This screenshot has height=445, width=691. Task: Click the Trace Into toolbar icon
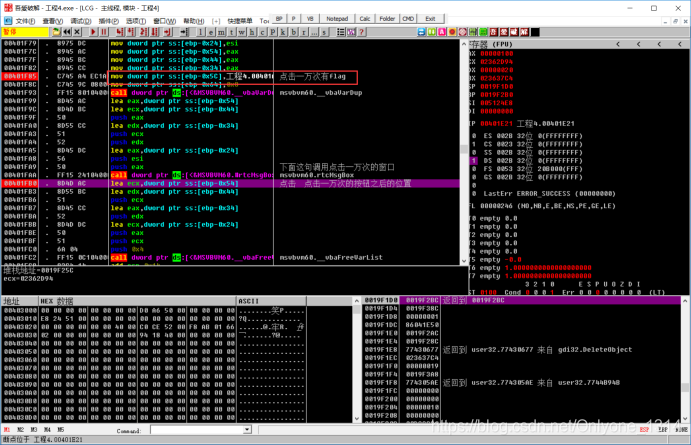click(x=144, y=32)
